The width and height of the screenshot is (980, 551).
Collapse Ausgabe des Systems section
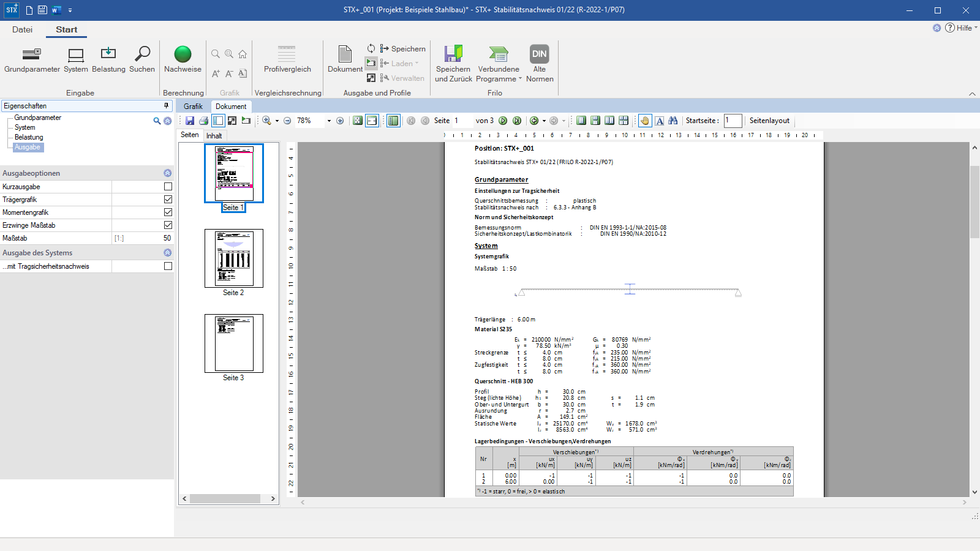point(167,253)
